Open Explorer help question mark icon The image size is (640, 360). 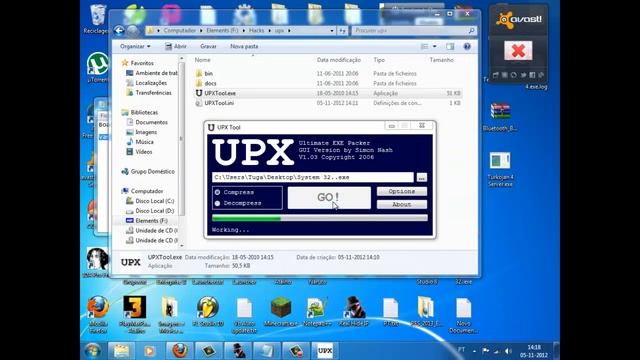click(x=467, y=47)
